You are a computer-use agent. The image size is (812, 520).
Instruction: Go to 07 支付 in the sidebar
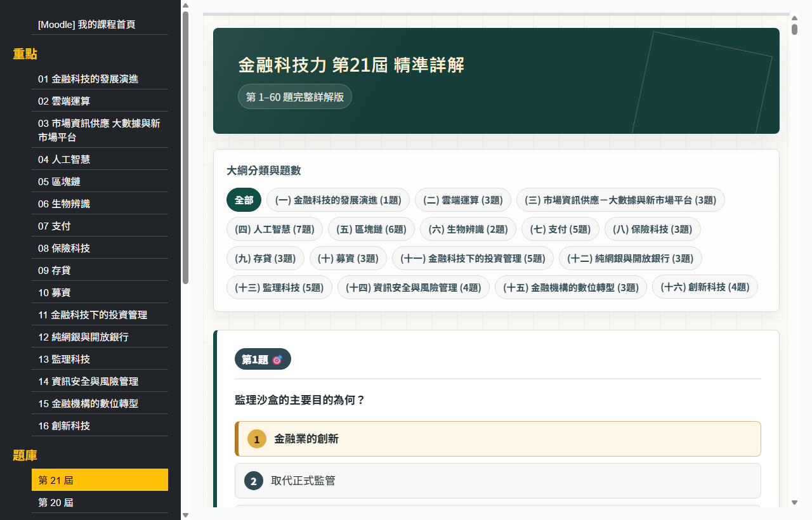pos(100,226)
